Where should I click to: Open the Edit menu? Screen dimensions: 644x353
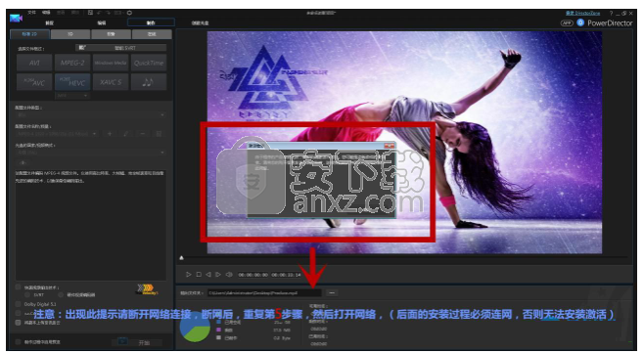click(46, 13)
